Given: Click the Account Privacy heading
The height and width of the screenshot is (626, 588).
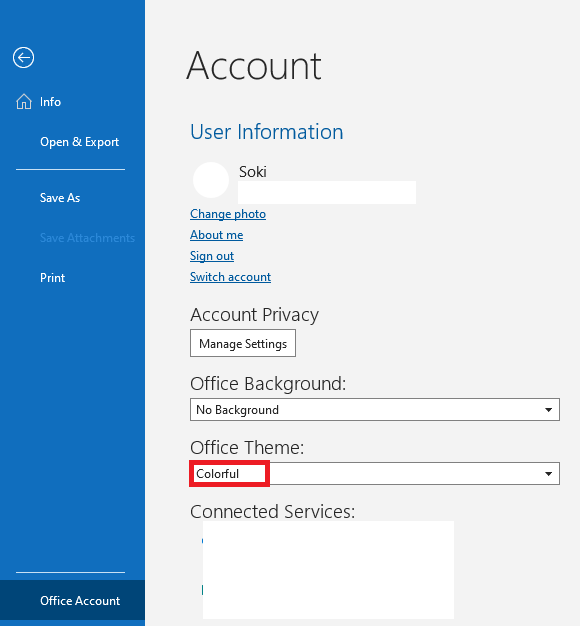Looking at the screenshot, I should 254,315.
